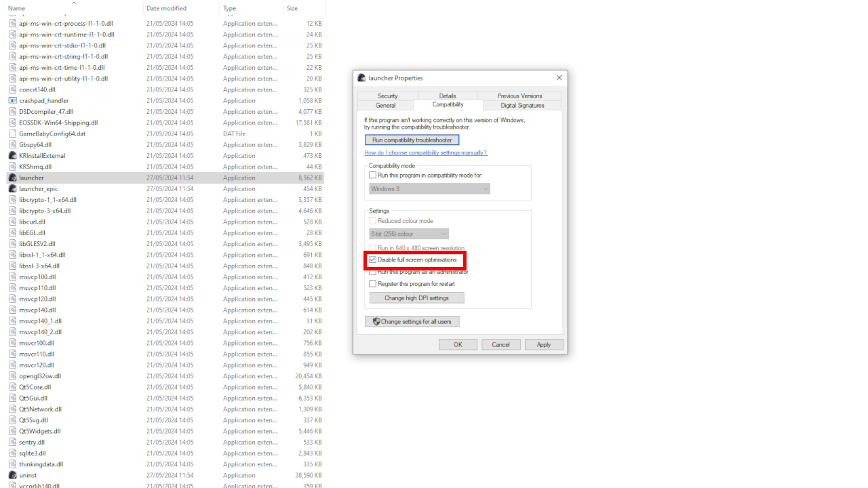Tick Register this program for restart
The width and height of the screenshot is (868, 488).
click(x=372, y=284)
